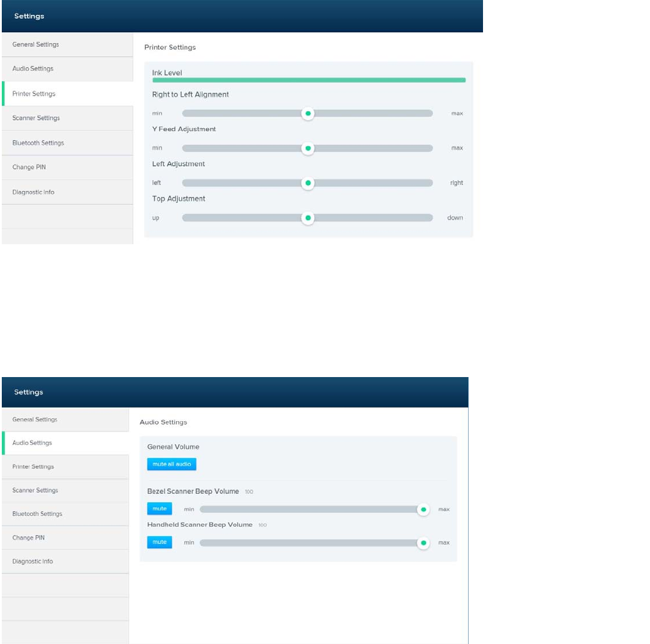Open Diagnostic Info in the upper Printer Settings screen
The height and width of the screenshot is (644, 650).
pyautogui.click(x=68, y=192)
